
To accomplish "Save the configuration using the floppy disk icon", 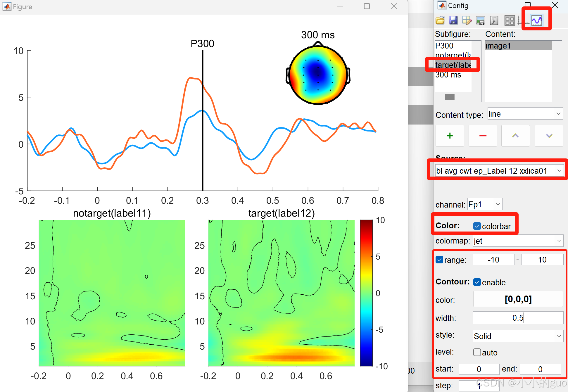I will 453,20.
